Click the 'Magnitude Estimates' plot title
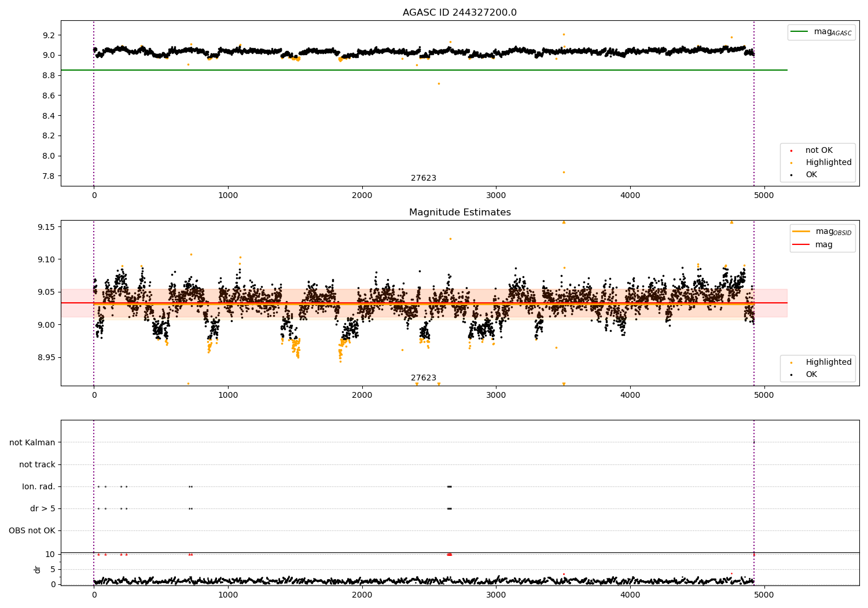 coord(459,213)
